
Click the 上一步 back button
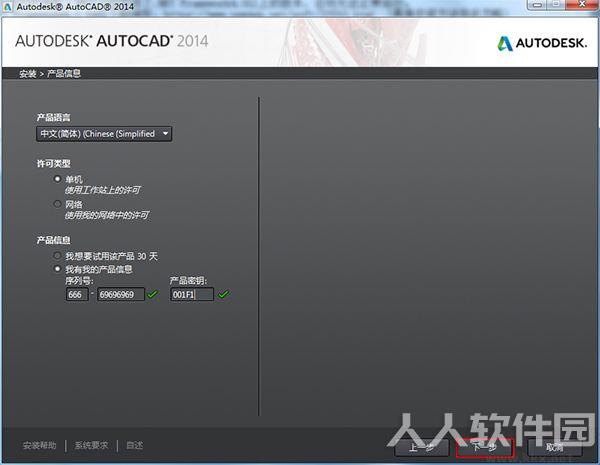coord(421,447)
